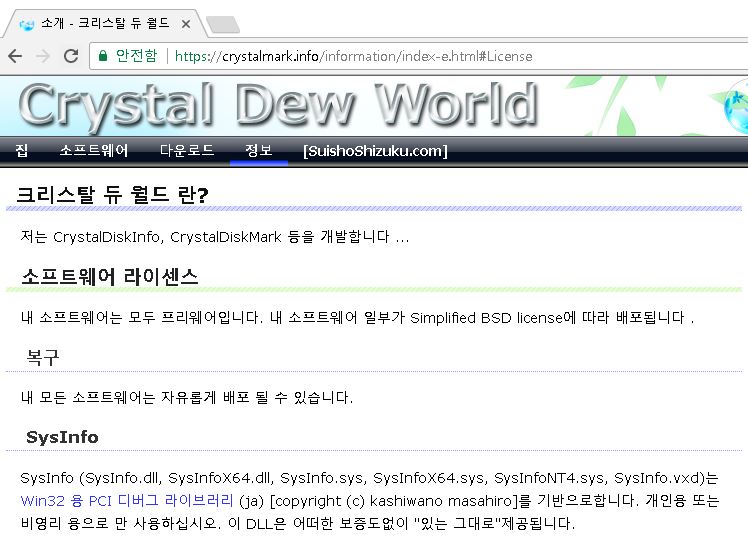Screen dimensions: 748x549
Task: Click the 크리스탈 듀 월드 란? heading
Action: coord(113,195)
